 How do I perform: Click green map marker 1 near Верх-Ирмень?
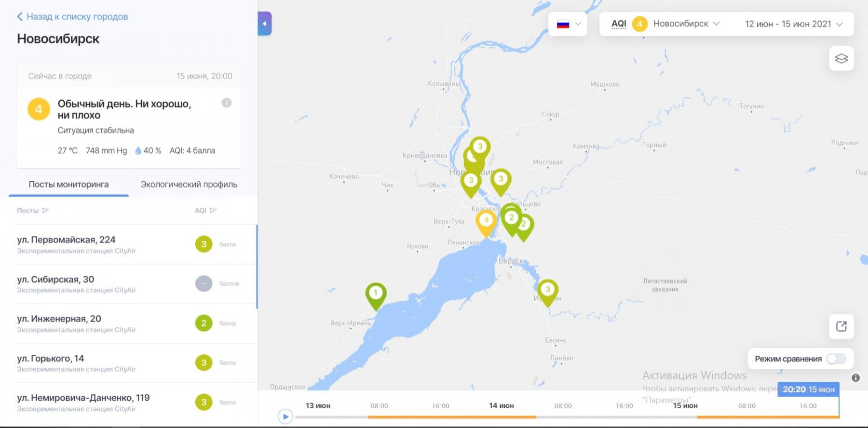point(376,296)
